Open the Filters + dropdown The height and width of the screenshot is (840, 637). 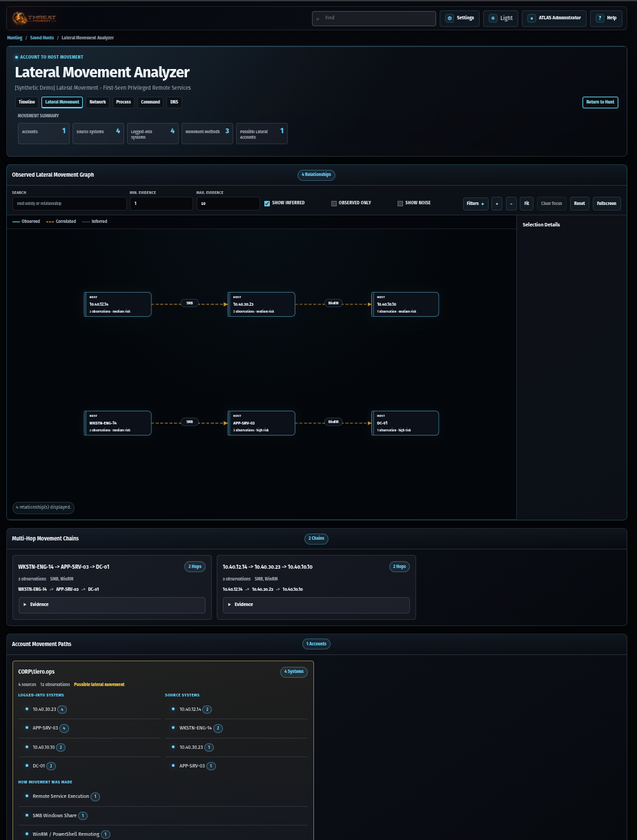point(476,204)
